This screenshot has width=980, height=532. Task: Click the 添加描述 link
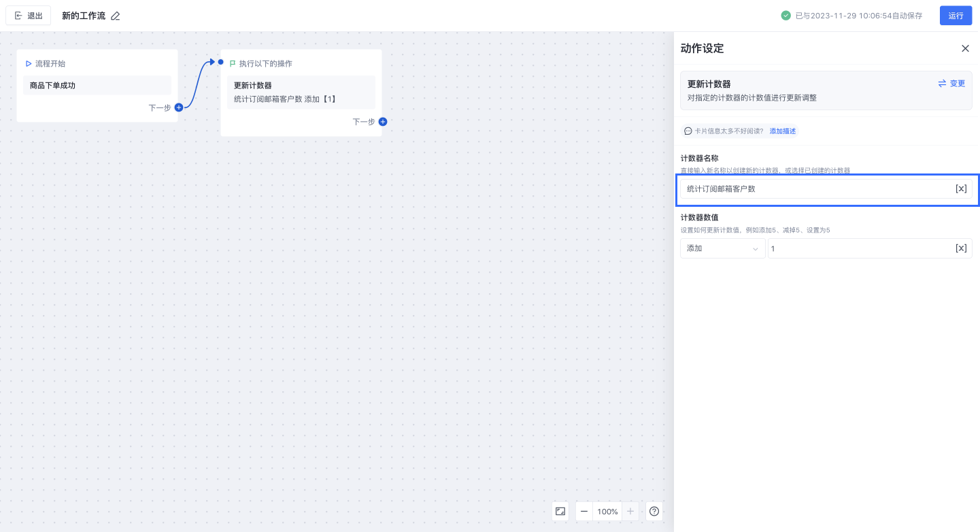click(x=782, y=131)
